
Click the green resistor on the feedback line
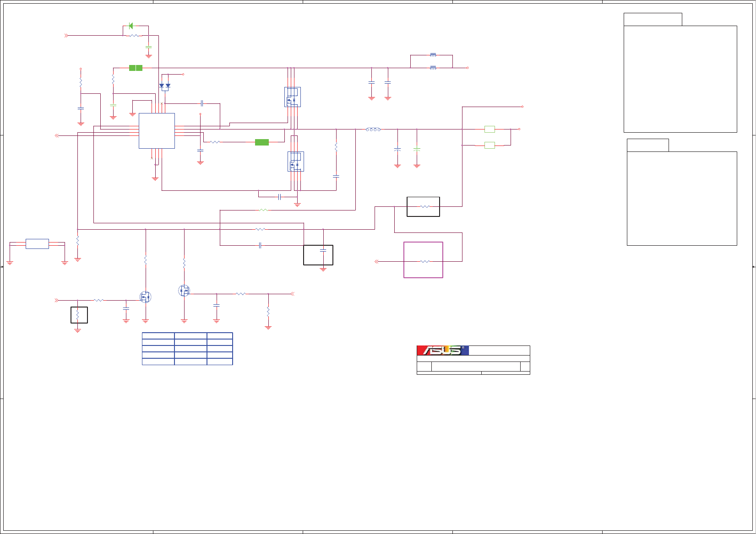click(x=264, y=210)
